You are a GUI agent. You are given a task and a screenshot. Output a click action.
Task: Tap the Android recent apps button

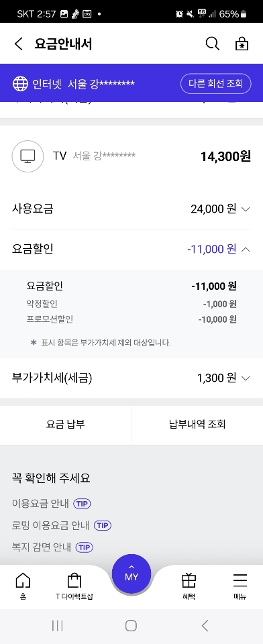(x=58, y=625)
